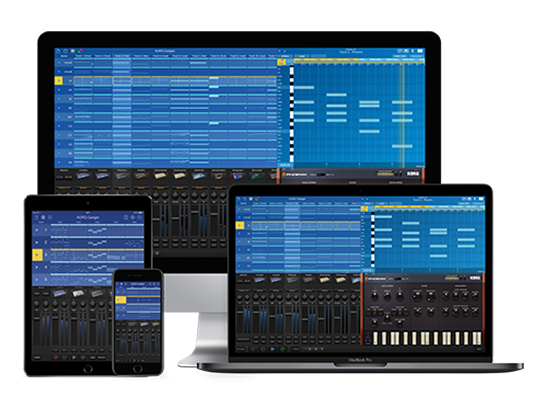Click the first oscillator knob on MacBook synth

point(375,296)
